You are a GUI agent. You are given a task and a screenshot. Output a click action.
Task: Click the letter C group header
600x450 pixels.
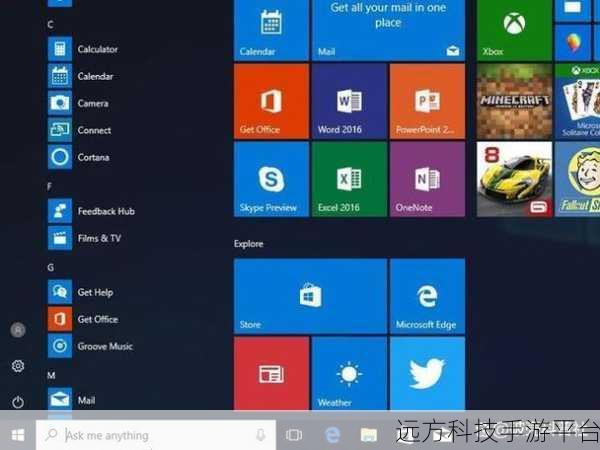51,25
